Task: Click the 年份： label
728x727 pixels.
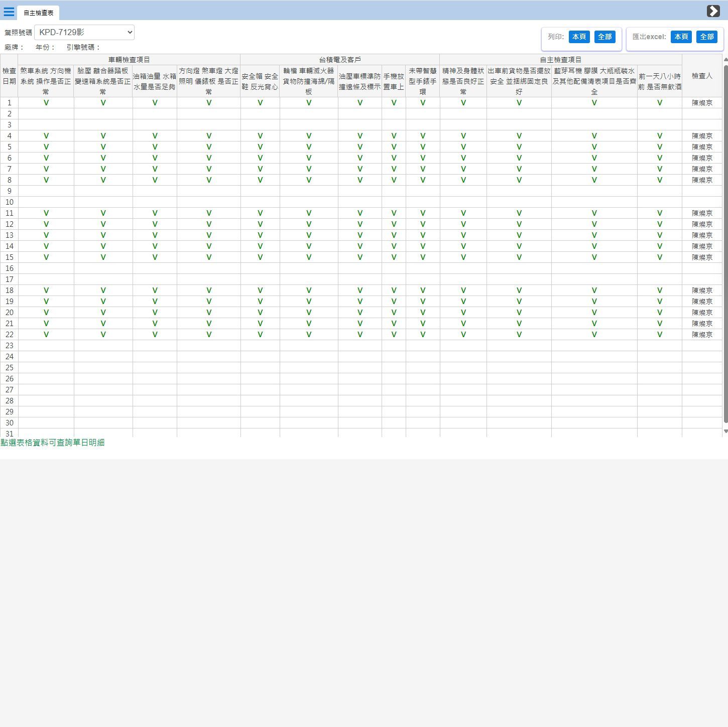Action: pyautogui.click(x=46, y=47)
